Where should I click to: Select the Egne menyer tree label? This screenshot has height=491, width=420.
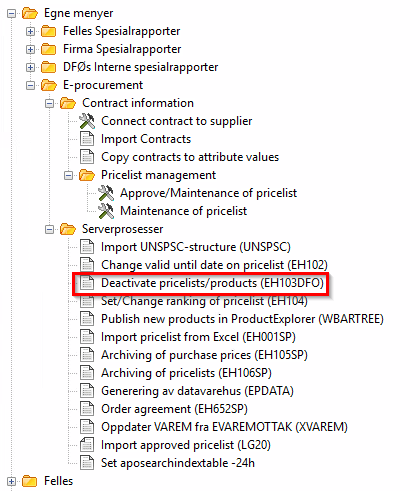(79, 14)
